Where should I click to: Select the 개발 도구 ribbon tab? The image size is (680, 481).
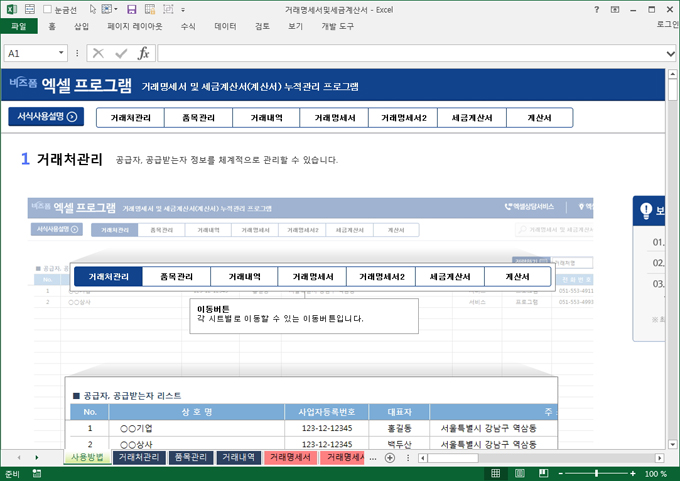click(x=337, y=26)
